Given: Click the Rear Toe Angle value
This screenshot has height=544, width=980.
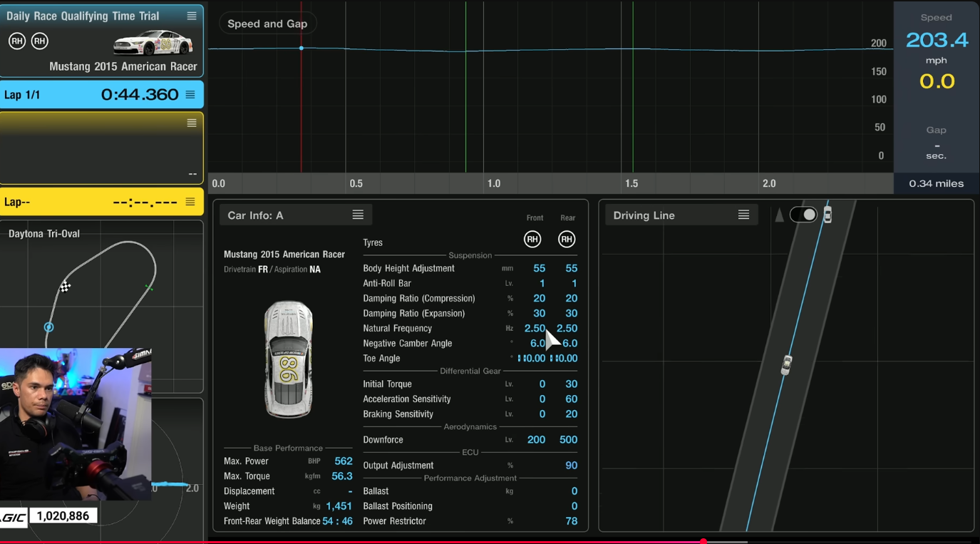Looking at the screenshot, I should pyautogui.click(x=564, y=358).
